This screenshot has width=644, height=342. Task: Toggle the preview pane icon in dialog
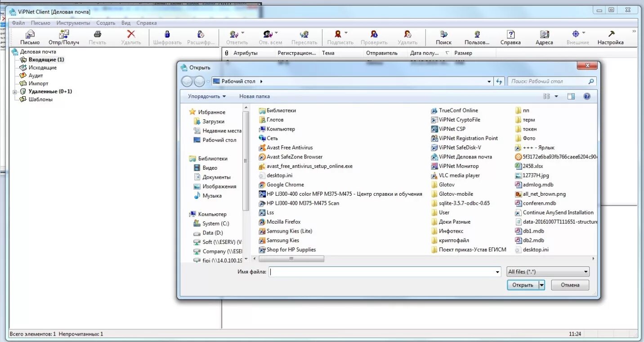(x=571, y=96)
